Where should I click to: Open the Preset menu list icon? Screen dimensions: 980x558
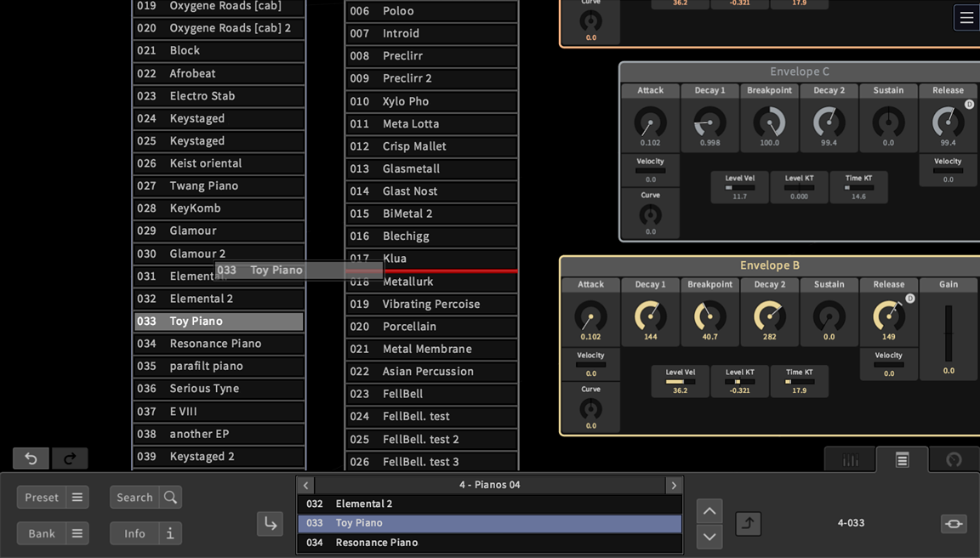[x=77, y=498]
